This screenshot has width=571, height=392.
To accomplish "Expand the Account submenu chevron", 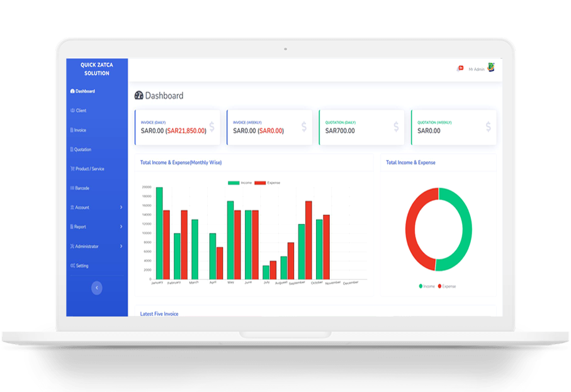I will tap(121, 208).
